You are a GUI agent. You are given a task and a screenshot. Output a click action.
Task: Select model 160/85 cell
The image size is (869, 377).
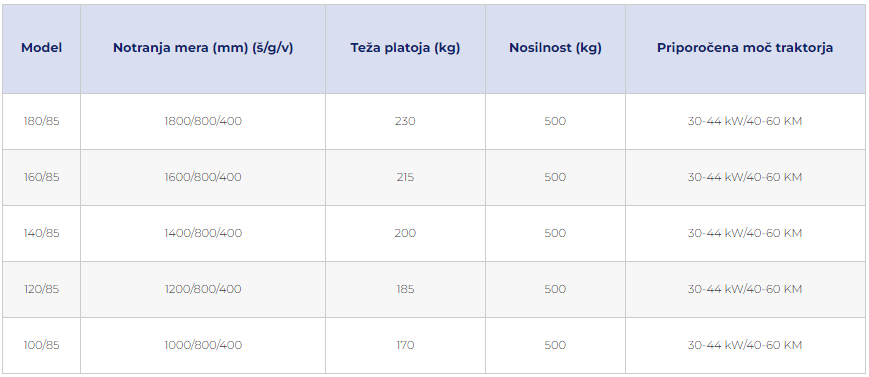[x=42, y=177]
